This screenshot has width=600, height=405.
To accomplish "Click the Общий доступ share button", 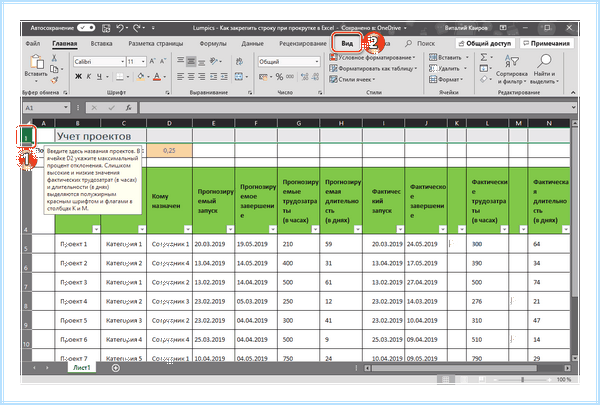I will (x=485, y=43).
